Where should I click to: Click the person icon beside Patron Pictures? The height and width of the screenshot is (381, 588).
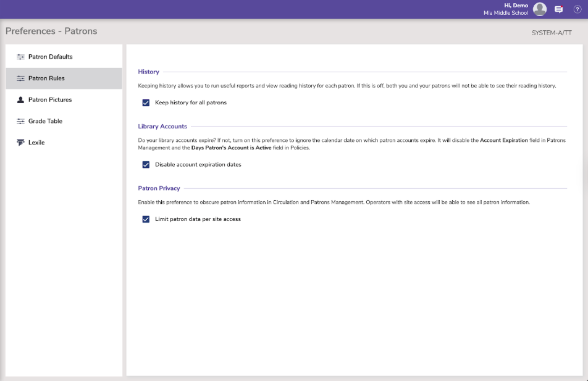(x=20, y=99)
